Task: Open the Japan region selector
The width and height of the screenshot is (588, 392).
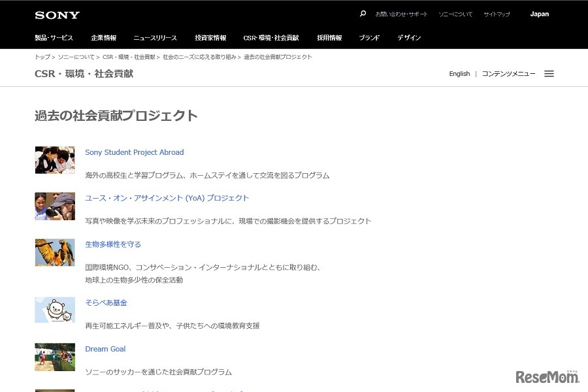Action: click(539, 14)
